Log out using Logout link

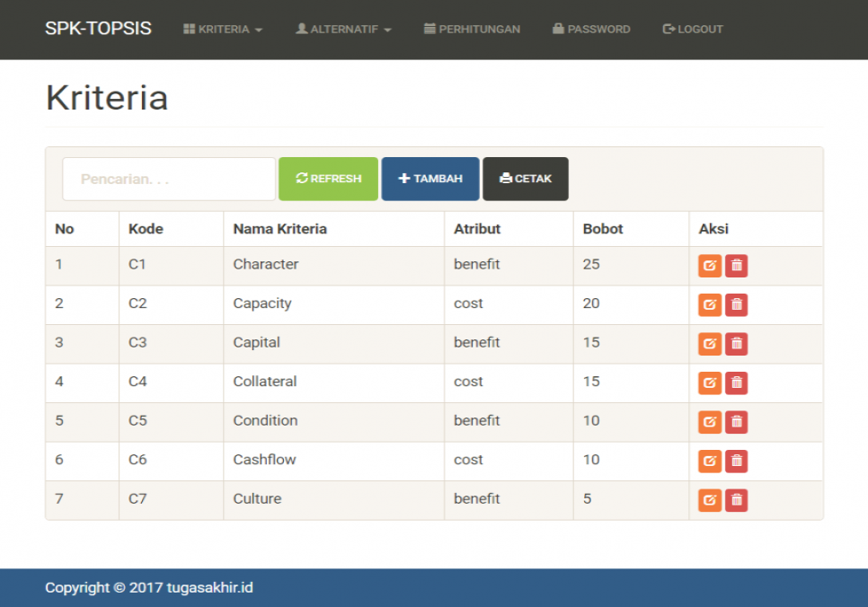pyautogui.click(x=693, y=30)
